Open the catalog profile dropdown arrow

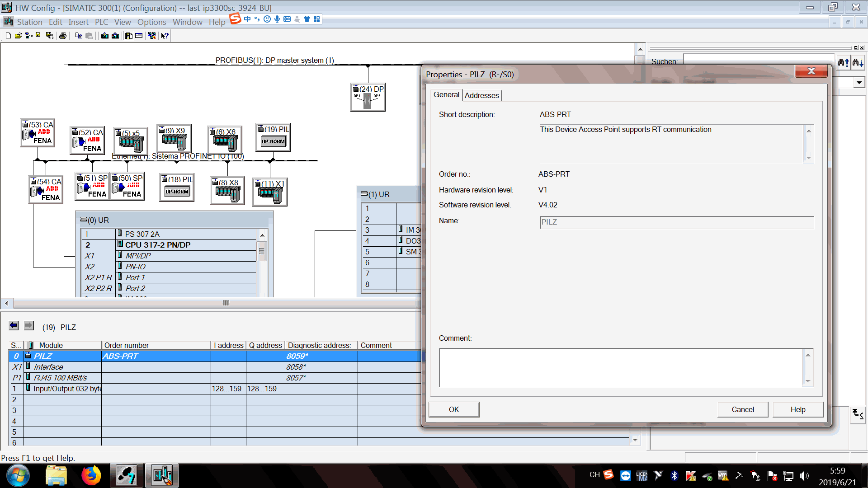click(x=859, y=83)
